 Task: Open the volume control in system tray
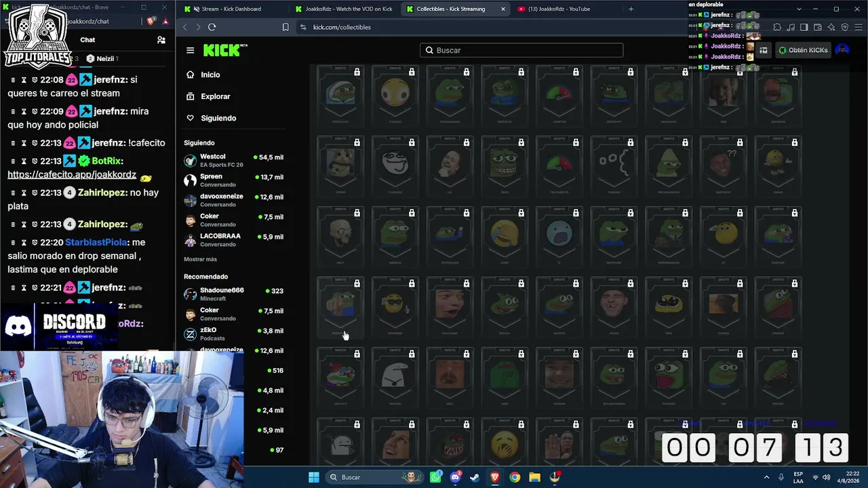[827, 477]
